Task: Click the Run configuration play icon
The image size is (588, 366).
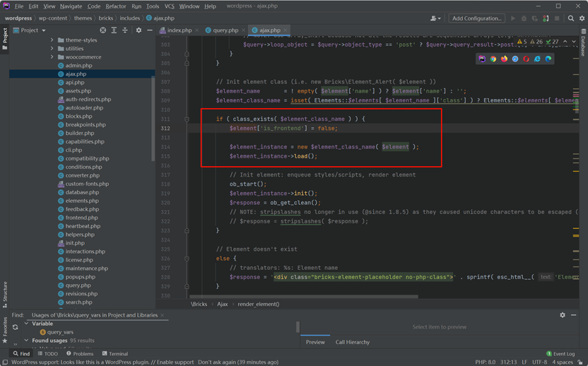Action: (x=513, y=18)
